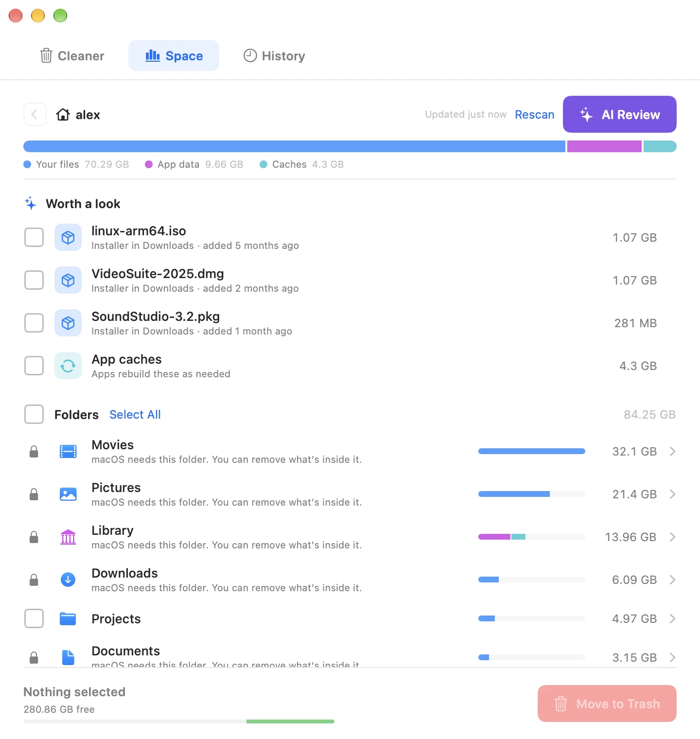Screen dimensions: 700x739
Task: Click the SoundStudio-3.2.pkg installer package icon
Action: (x=68, y=323)
